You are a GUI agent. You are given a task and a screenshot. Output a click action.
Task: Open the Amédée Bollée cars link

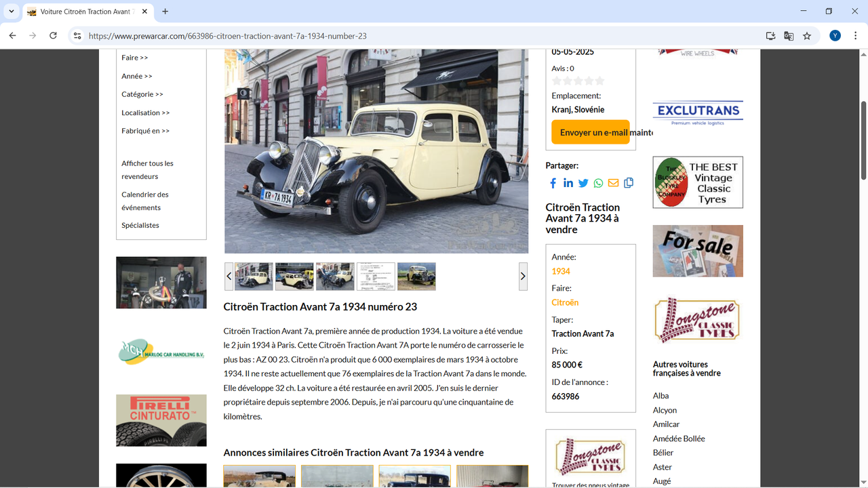click(679, 439)
